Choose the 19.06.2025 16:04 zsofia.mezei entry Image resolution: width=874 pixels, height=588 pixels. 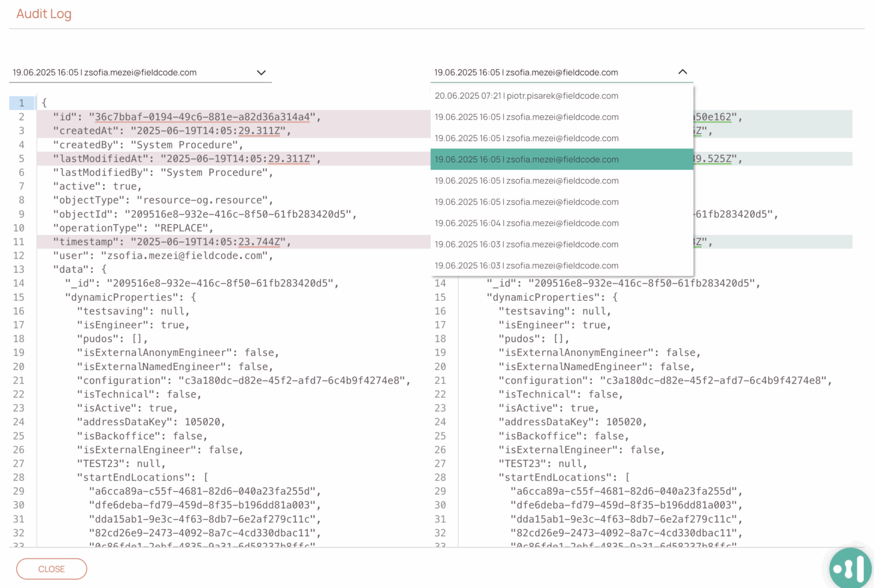pyautogui.click(x=526, y=223)
